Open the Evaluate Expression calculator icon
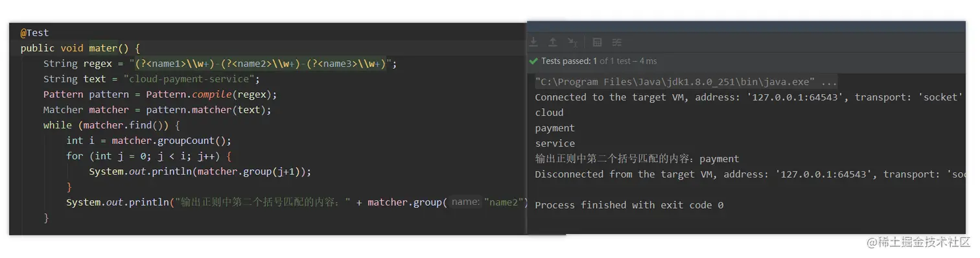The height and width of the screenshot is (258, 980). pyautogui.click(x=598, y=42)
